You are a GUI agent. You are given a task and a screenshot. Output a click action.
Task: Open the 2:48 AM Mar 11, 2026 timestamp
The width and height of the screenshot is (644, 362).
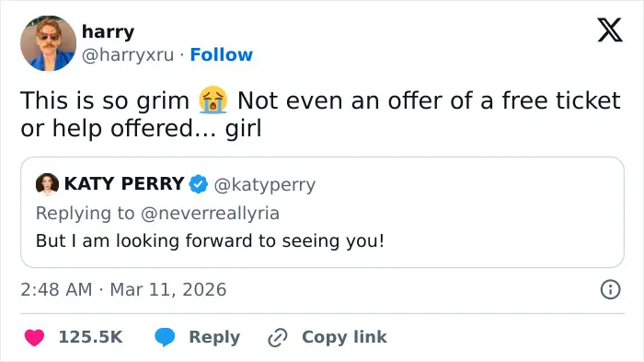coord(123,289)
